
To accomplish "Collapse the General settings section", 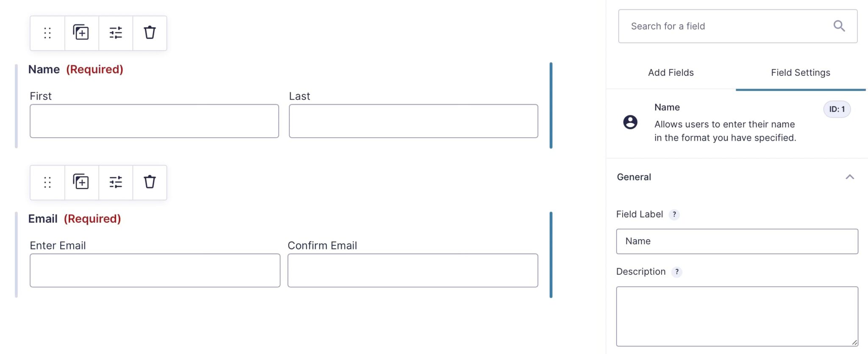I will coord(851,177).
